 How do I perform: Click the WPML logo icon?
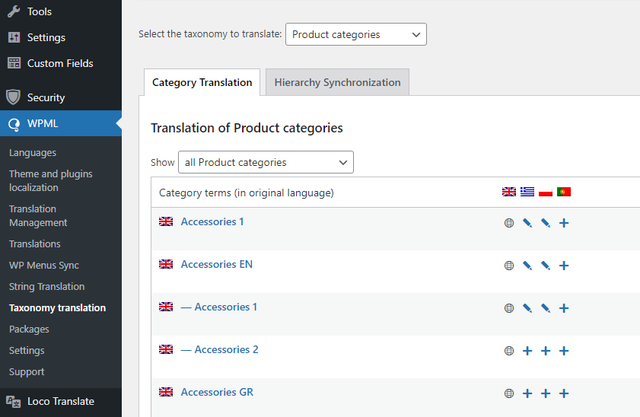click(x=14, y=124)
